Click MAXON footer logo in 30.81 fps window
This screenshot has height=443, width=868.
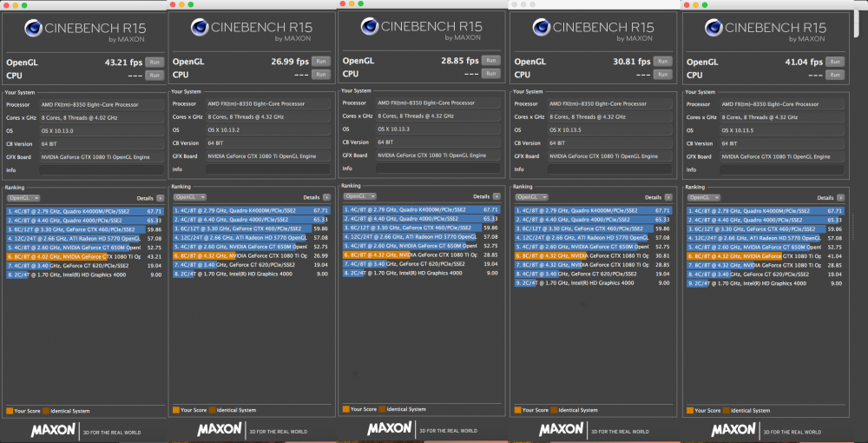click(x=561, y=429)
